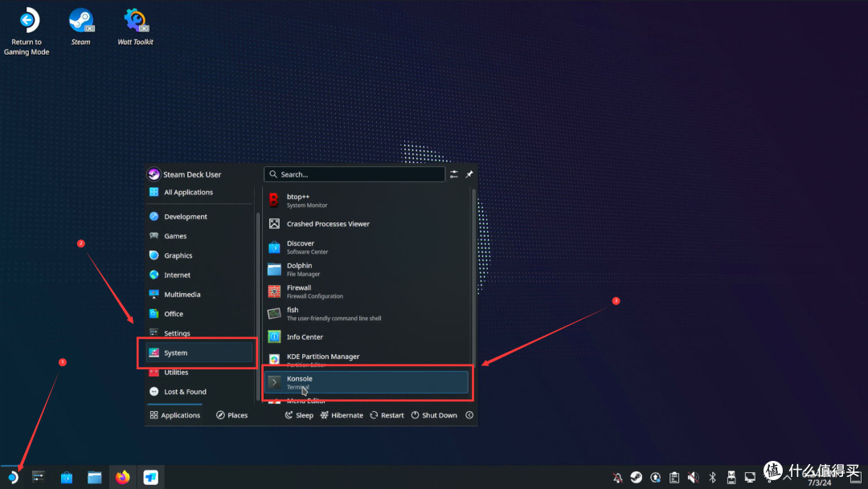Select the System category
Image resolution: width=868 pixels, height=489 pixels.
199,353
